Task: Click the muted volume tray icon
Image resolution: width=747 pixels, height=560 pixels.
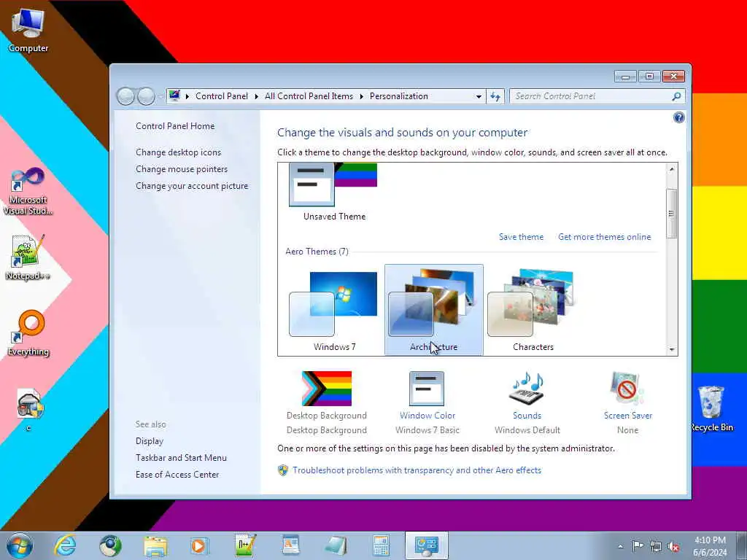Action: point(673,546)
